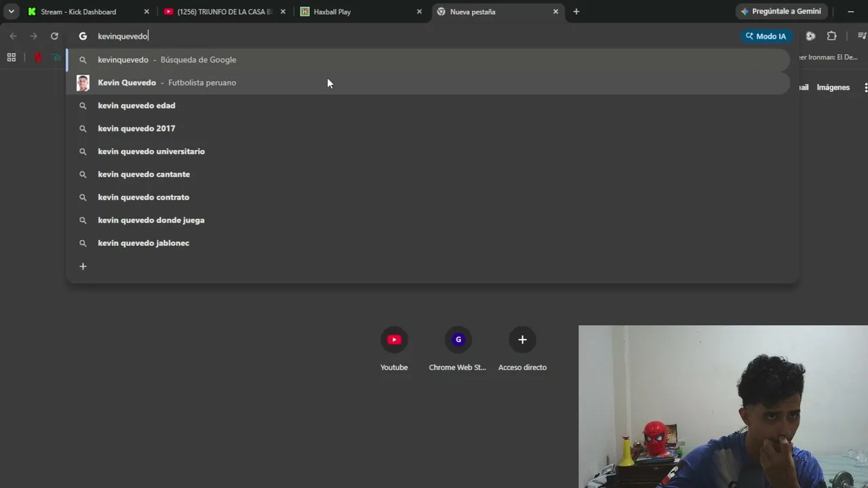The height and width of the screenshot is (488, 868).
Task: Click Kevin Quevedo's photo thumbnail in suggestions
Action: (x=83, y=83)
